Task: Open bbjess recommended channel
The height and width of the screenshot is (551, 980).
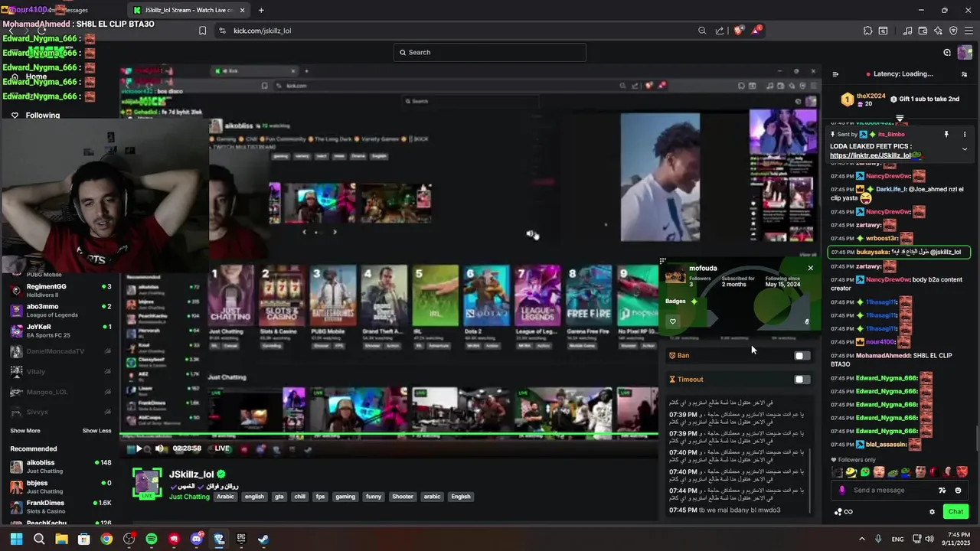Action: pos(61,487)
